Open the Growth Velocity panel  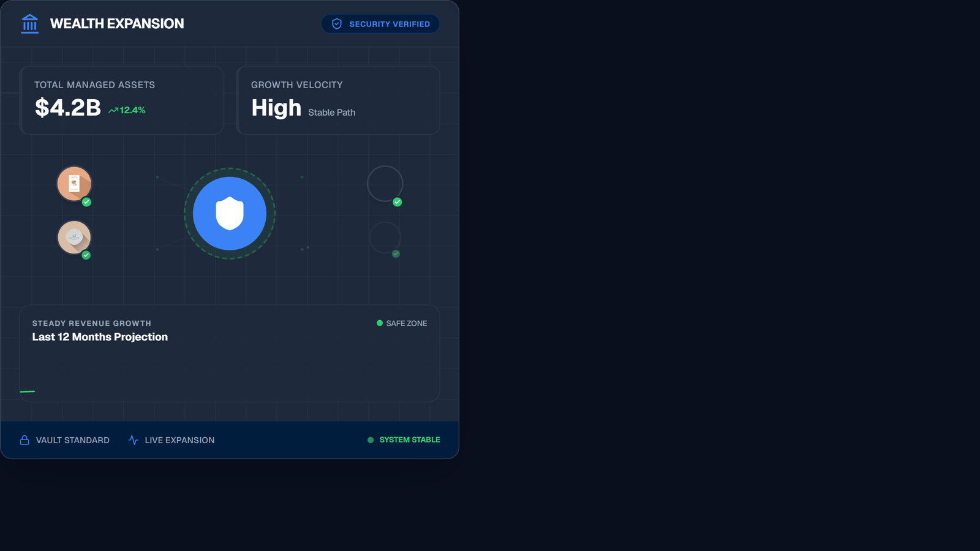pos(337,100)
